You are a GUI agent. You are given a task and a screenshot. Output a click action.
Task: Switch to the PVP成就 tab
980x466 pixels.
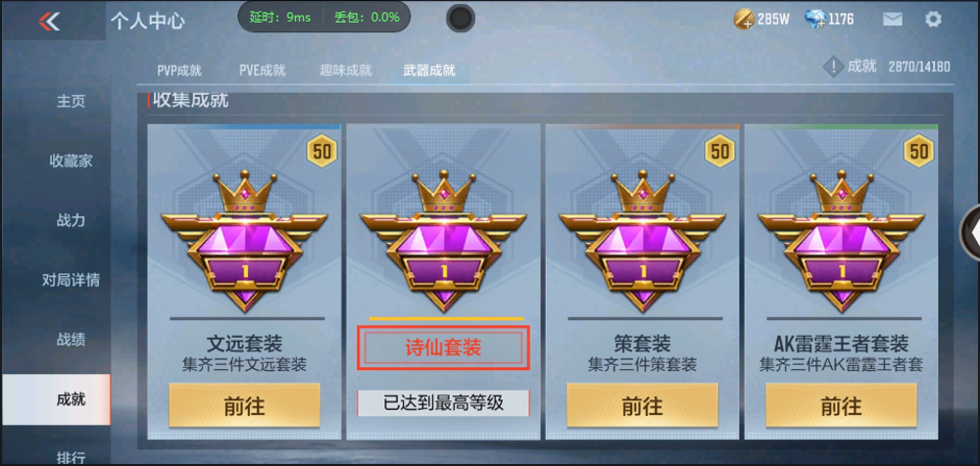[x=179, y=70]
